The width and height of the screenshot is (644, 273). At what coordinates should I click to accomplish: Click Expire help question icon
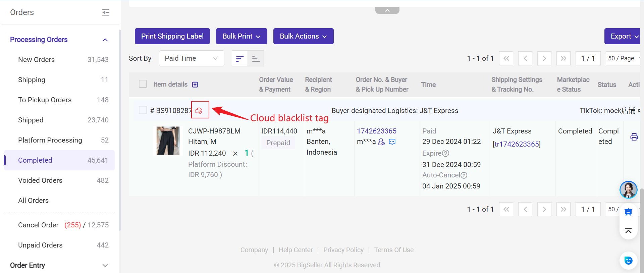445,153
